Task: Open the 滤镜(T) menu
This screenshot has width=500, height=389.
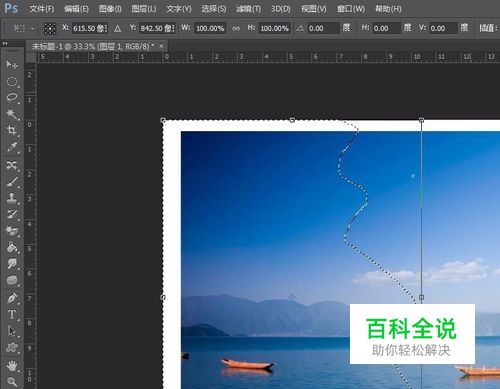Action: [x=248, y=9]
